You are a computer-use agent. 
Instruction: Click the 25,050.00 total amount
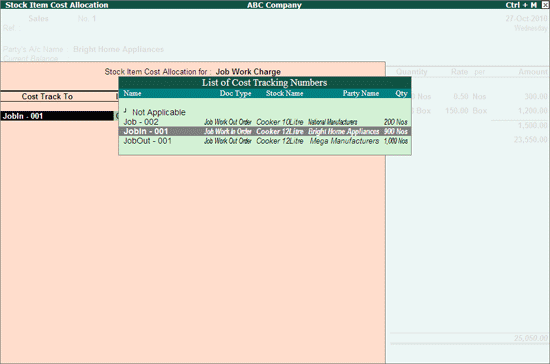point(531,338)
